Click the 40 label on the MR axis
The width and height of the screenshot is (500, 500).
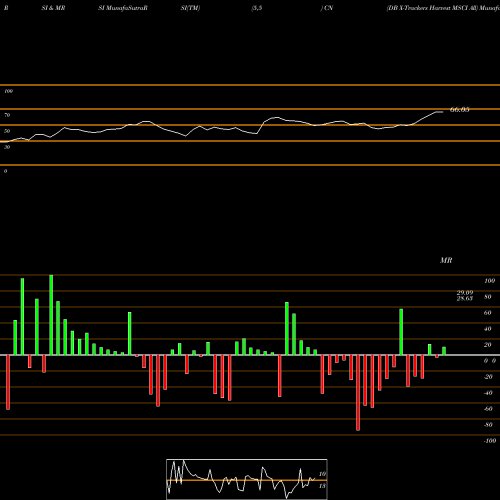point(488,329)
